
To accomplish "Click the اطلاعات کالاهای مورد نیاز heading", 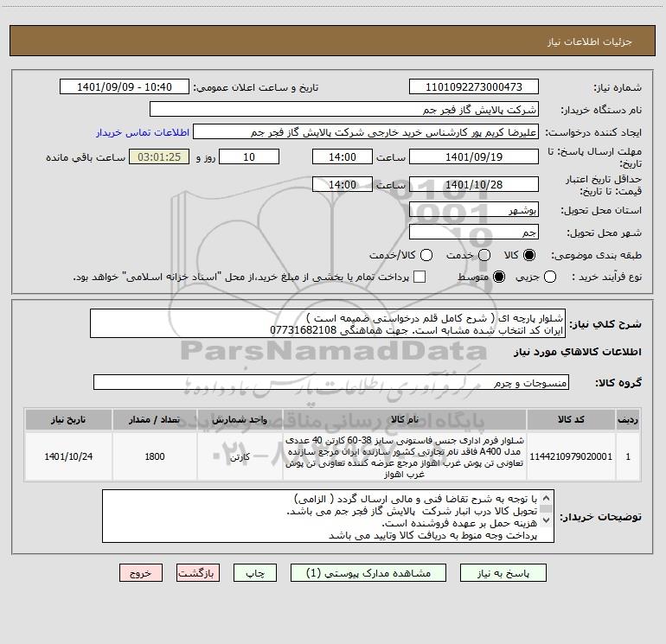I will click(x=577, y=353).
